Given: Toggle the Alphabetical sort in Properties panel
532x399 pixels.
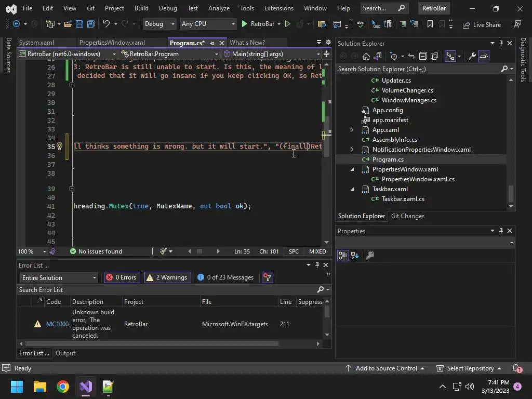Looking at the screenshot, I should pyautogui.click(x=355, y=256).
